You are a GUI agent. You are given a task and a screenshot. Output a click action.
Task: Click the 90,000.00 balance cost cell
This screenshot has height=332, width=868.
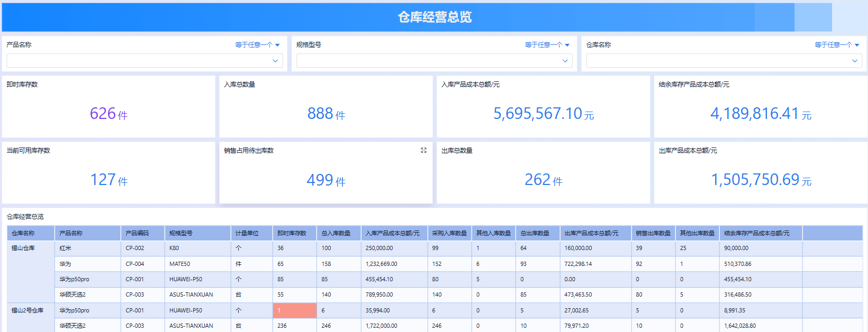(x=761, y=248)
